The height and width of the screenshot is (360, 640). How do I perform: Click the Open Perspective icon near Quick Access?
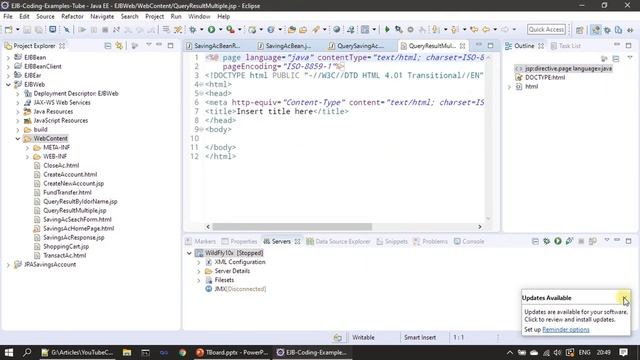tap(580, 30)
